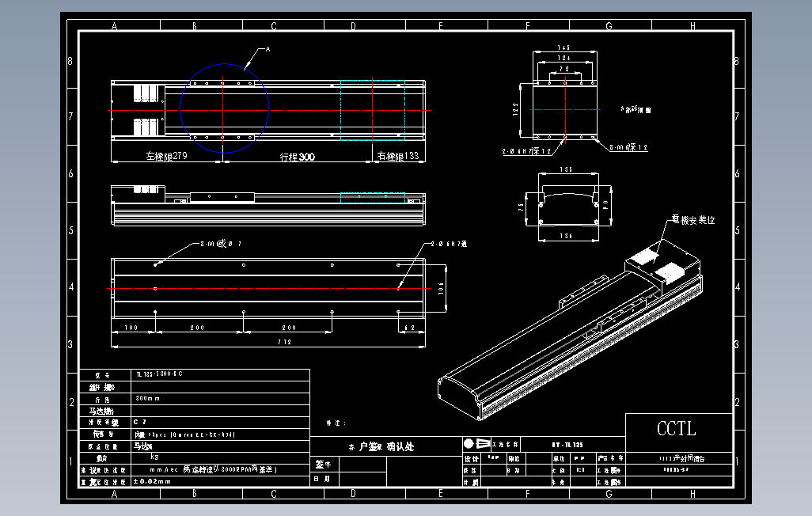Image resolution: width=812 pixels, height=516 pixels.
Task: Select the 電機安装位 motor mount label
Action: tap(693, 220)
